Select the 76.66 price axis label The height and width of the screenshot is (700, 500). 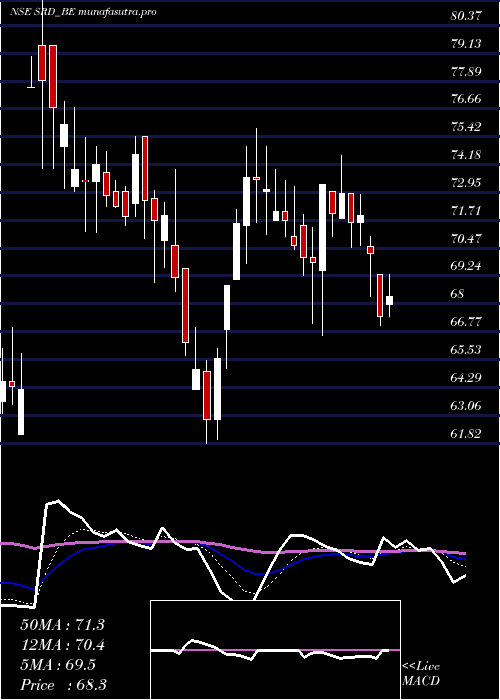466,99
